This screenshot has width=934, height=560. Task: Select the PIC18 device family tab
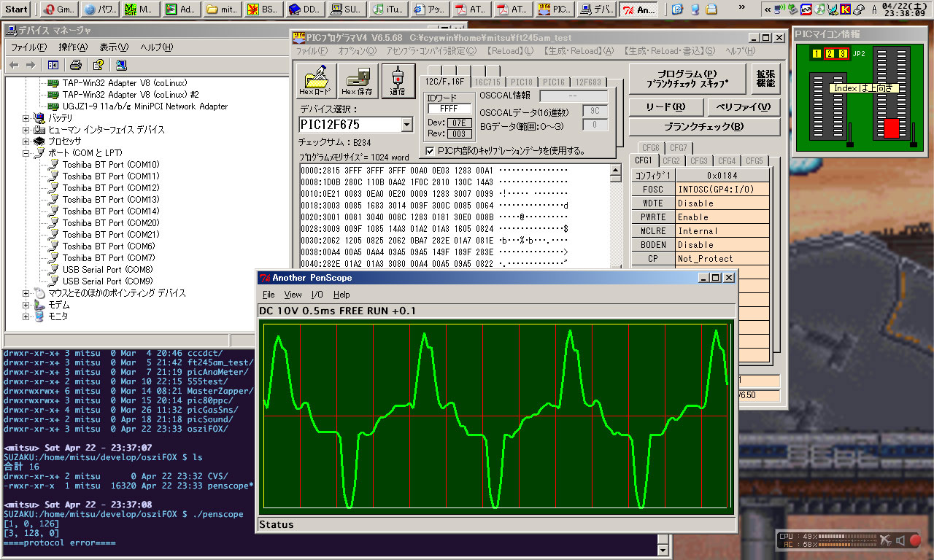coord(521,82)
